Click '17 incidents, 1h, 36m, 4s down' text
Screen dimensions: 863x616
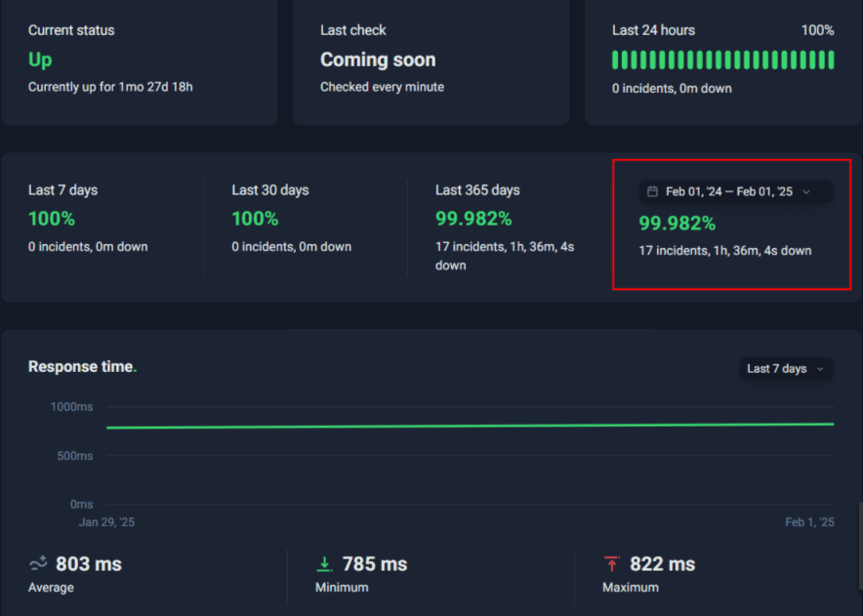pos(724,250)
